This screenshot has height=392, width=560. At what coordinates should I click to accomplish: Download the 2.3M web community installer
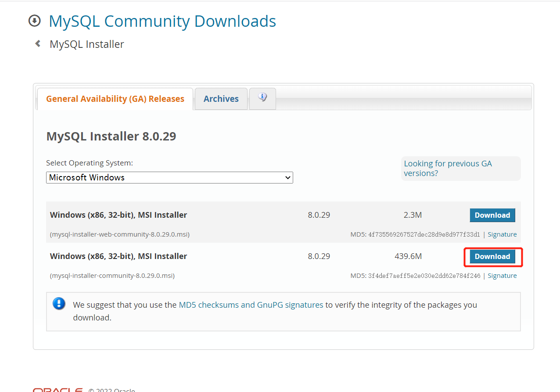coord(492,215)
